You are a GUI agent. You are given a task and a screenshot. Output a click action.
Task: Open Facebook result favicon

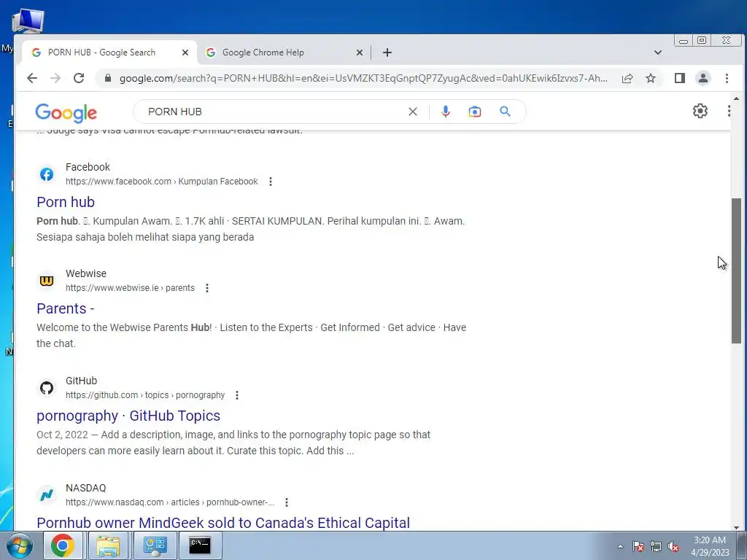(x=47, y=174)
